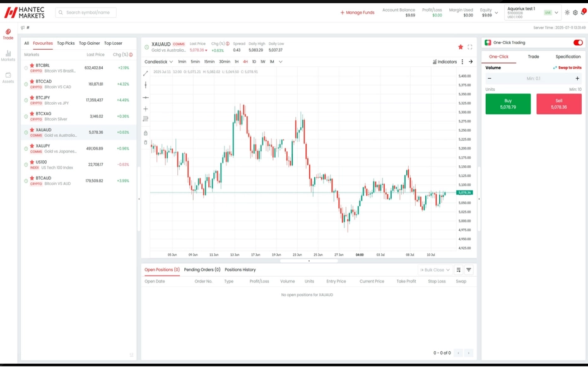
Task: Open the settings gear in header
Action: [575, 13]
